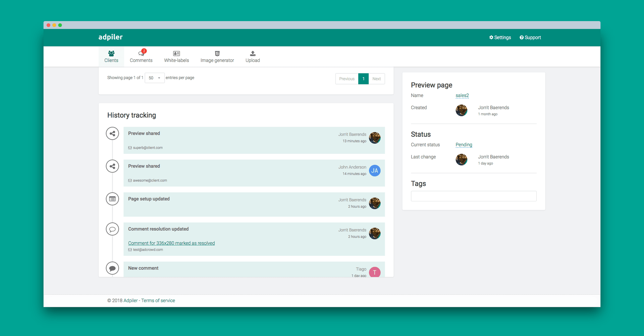Click creator avatar in Preview page panel

(x=462, y=110)
